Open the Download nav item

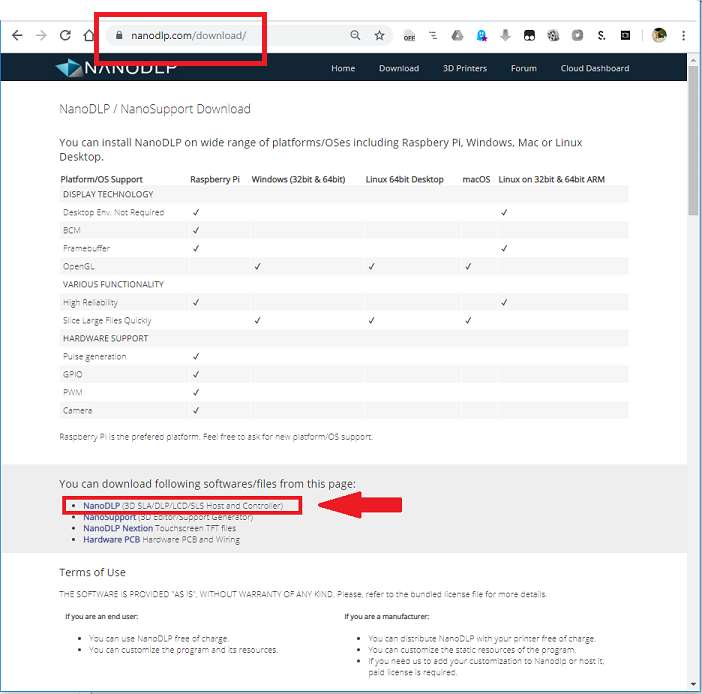click(x=399, y=68)
